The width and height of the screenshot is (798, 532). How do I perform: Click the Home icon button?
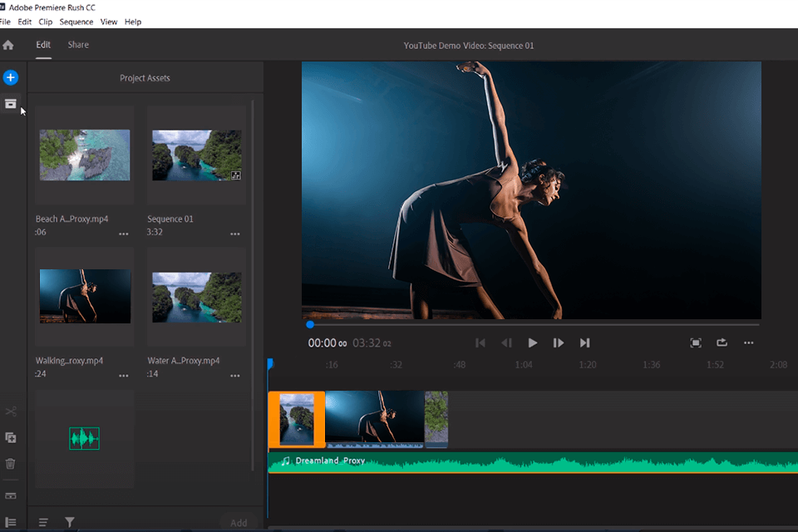[x=8, y=44]
